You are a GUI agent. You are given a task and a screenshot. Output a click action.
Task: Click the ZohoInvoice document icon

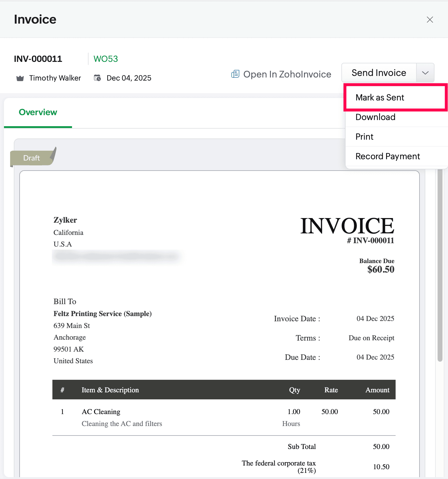click(x=235, y=74)
